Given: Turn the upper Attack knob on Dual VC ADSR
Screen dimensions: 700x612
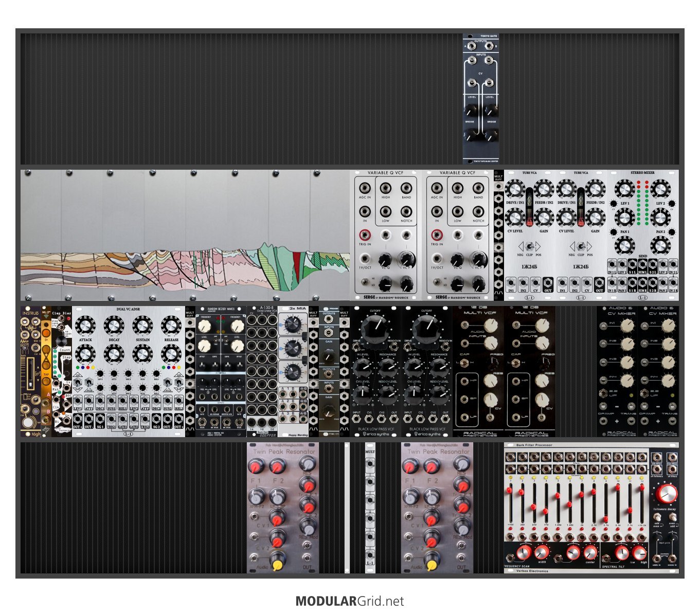Looking at the screenshot, I should tap(85, 326).
